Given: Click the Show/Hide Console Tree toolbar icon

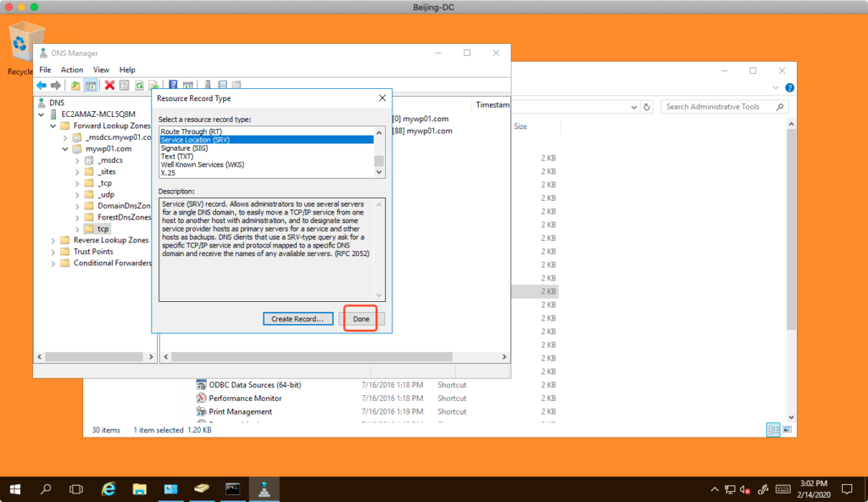Looking at the screenshot, I should (x=90, y=85).
